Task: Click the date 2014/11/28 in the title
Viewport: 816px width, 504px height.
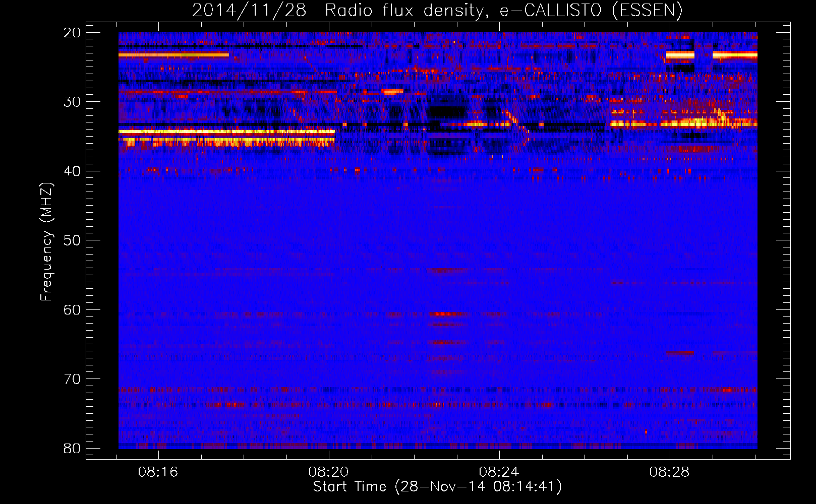Action: 249,10
